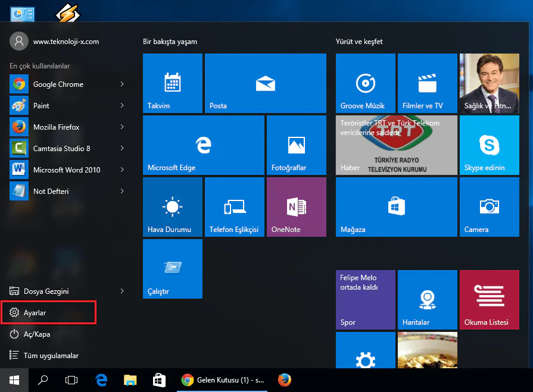This screenshot has height=392, width=533.
Task: Launch Filmler ve TV
Action: (427, 83)
